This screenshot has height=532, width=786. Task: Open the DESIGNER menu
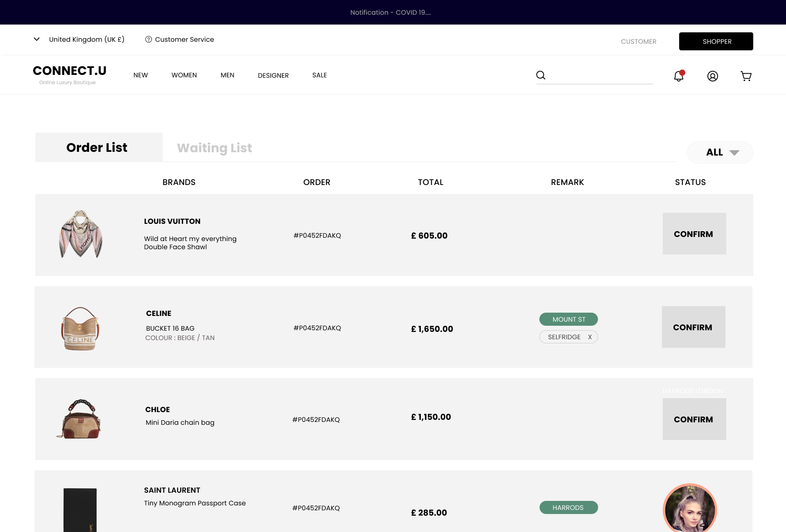273,75
